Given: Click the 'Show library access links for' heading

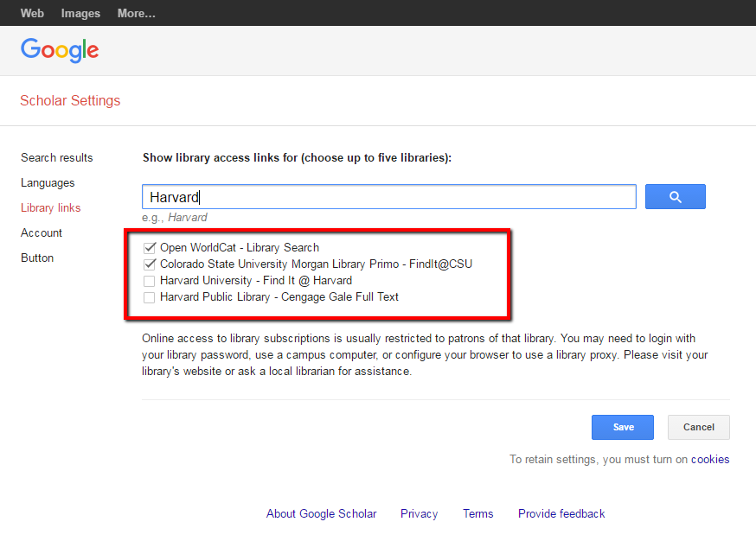Looking at the screenshot, I should click(297, 158).
